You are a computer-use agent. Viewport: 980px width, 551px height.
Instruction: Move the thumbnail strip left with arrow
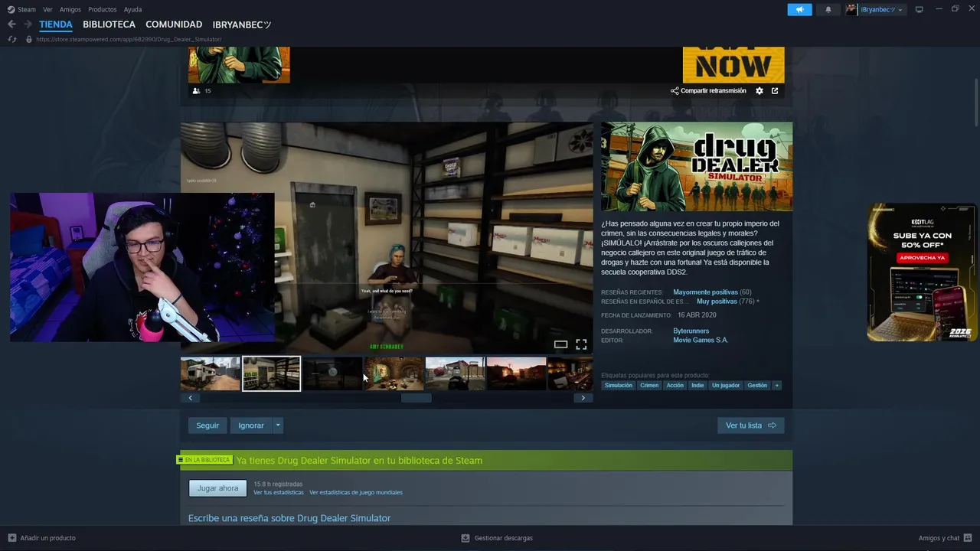(x=190, y=398)
